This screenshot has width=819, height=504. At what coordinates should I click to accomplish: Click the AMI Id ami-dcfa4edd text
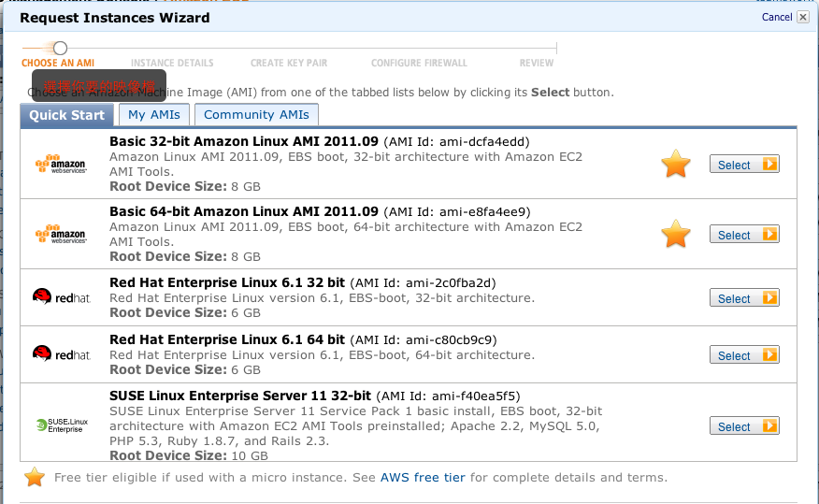tap(456, 142)
